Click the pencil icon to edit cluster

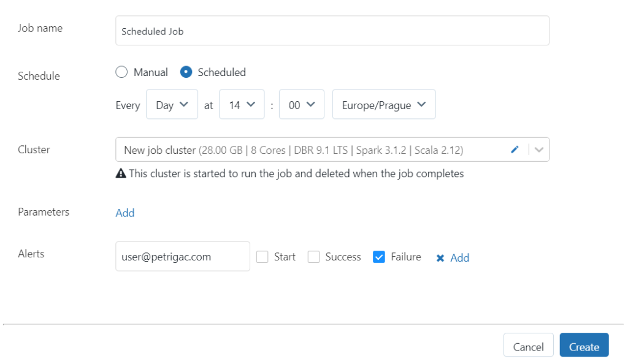[515, 150]
